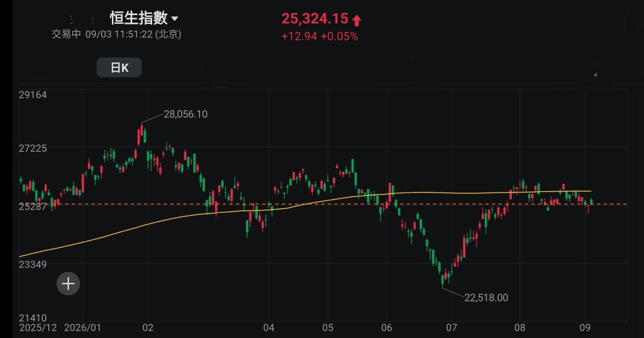644x338 pixels.
Task: Click the low label 22,518.00
Action: pyautogui.click(x=486, y=298)
